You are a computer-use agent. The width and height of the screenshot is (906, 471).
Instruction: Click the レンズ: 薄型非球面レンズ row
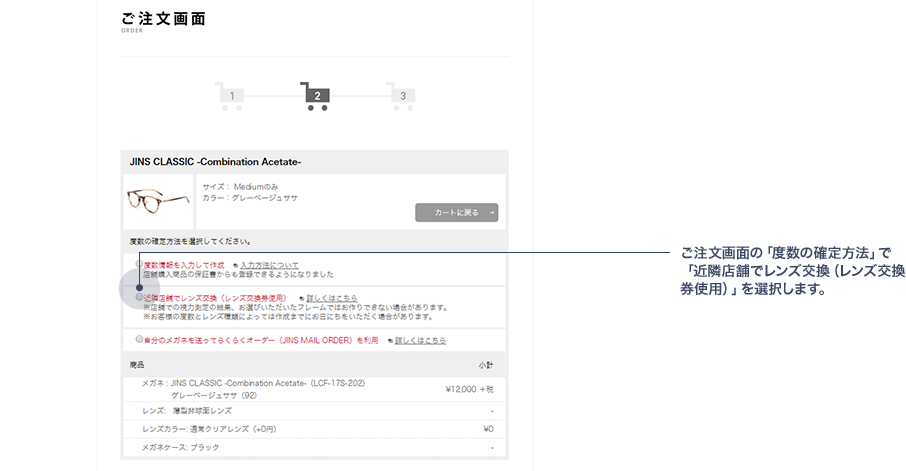[x=314, y=411]
